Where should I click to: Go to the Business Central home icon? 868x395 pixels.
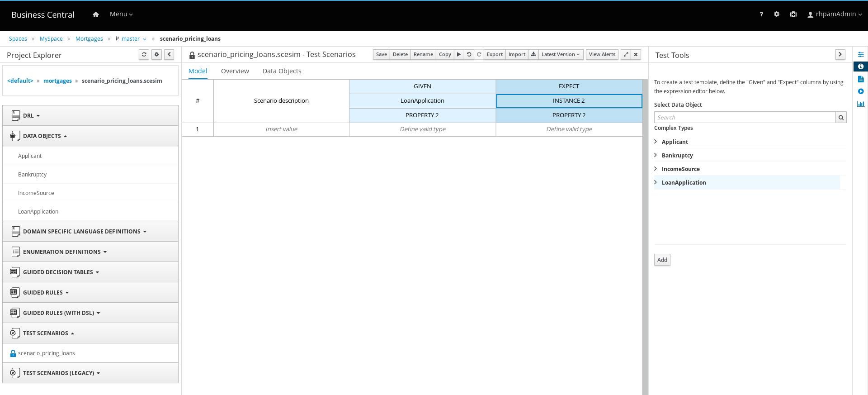[96, 14]
